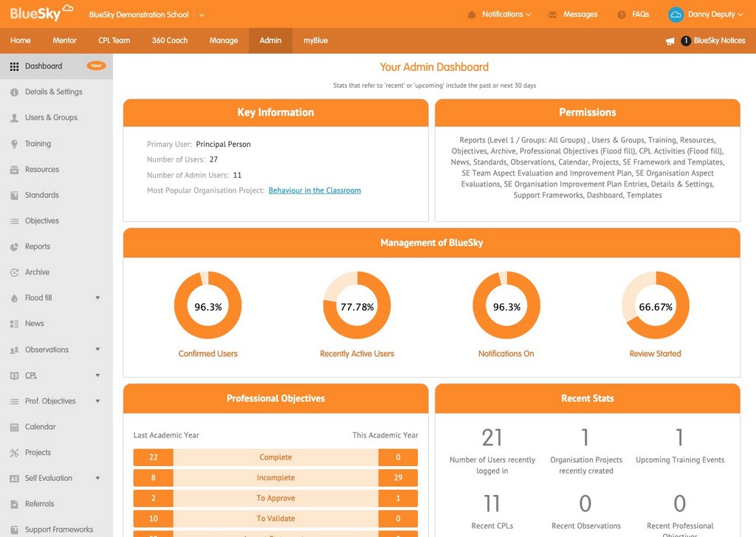Click the Flood fill droplet icon
This screenshot has height=537, width=756.
pyautogui.click(x=15, y=298)
